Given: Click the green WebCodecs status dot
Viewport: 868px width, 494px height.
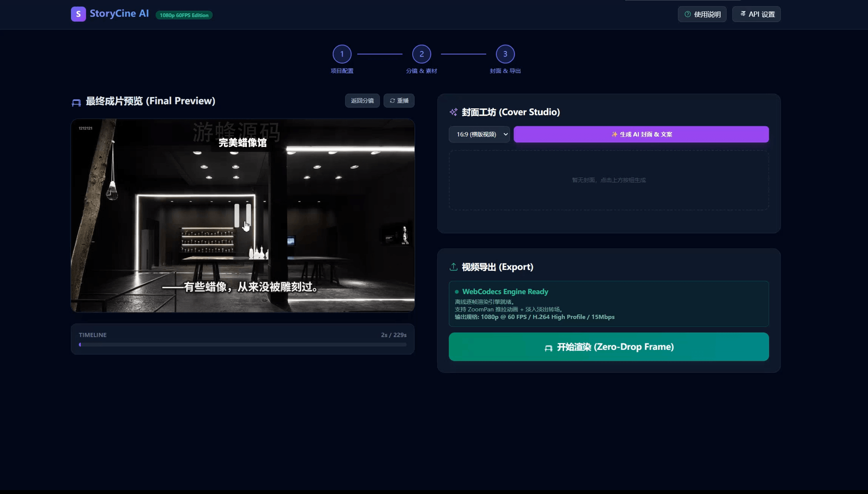Looking at the screenshot, I should (x=457, y=292).
